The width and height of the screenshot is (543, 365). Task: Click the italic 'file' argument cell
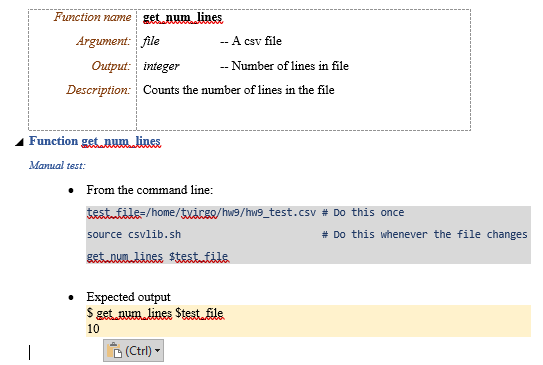[x=151, y=41]
